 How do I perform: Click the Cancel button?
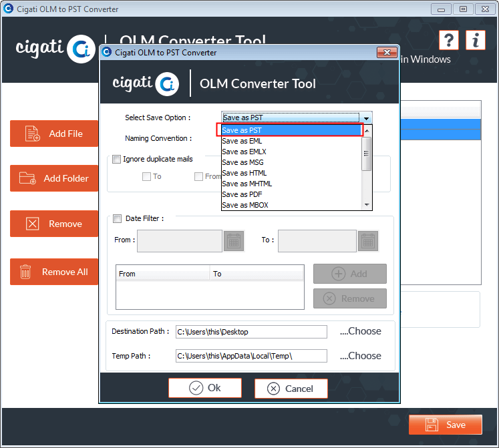(x=291, y=389)
